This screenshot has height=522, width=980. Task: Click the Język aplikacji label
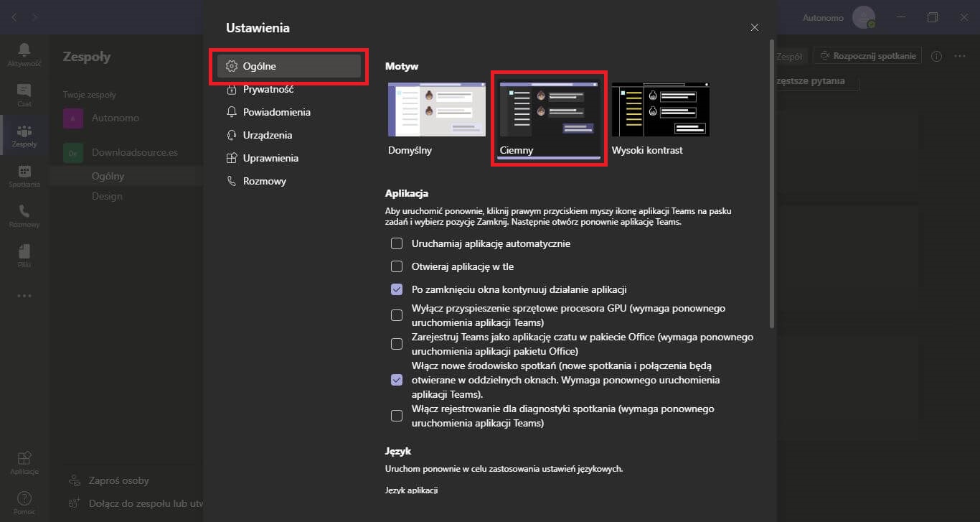point(411,490)
